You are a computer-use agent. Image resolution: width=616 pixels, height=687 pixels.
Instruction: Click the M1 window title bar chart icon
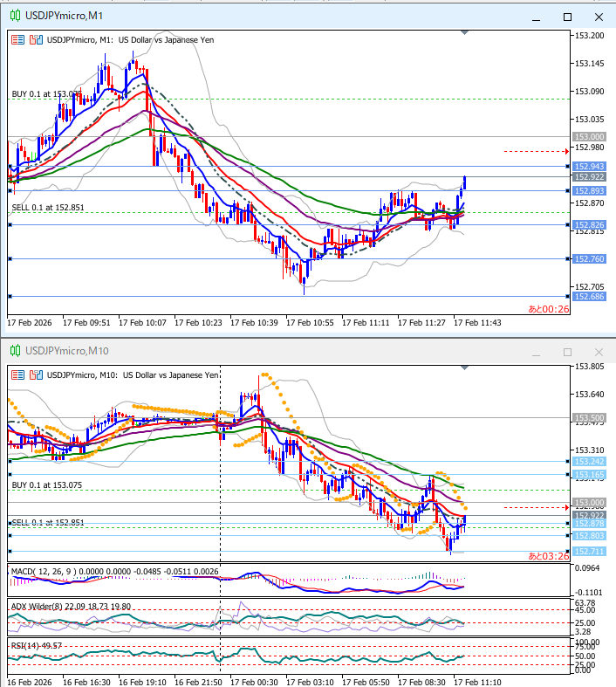(15, 17)
